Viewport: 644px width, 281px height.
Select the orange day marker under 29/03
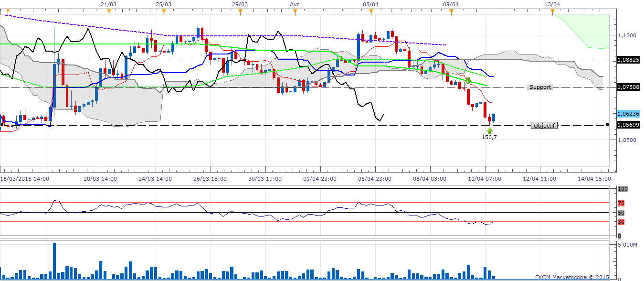(240, 11)
